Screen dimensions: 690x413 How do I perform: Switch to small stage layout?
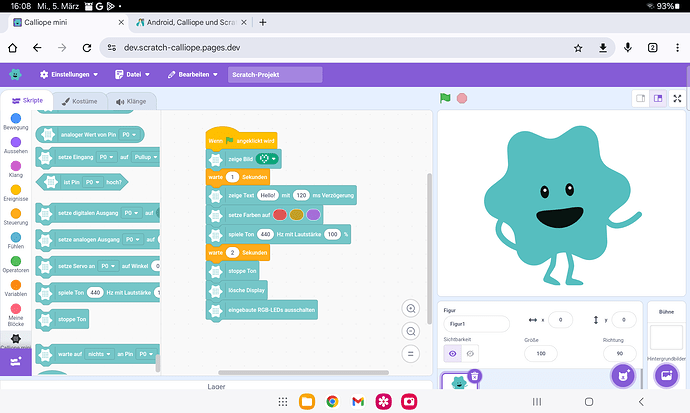point(641,99)
